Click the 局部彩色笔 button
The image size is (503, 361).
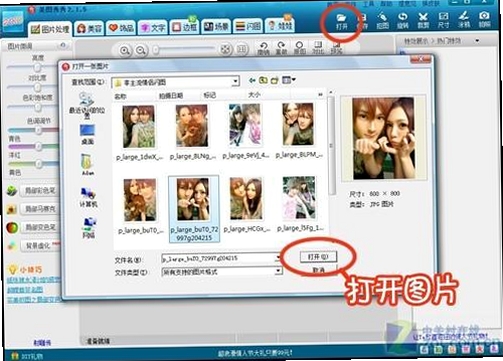click(40, 191)
